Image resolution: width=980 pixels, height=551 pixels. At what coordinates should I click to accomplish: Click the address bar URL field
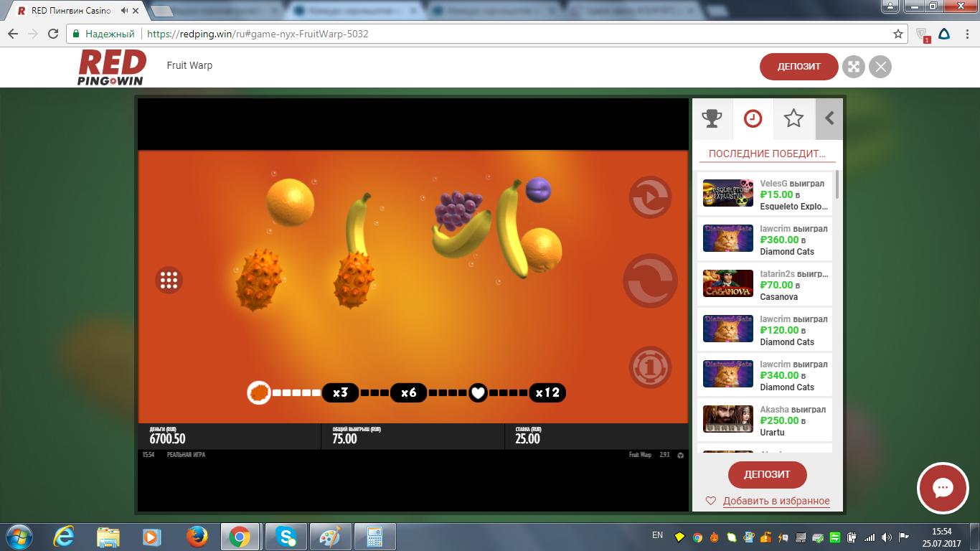[x=488, y=34]
